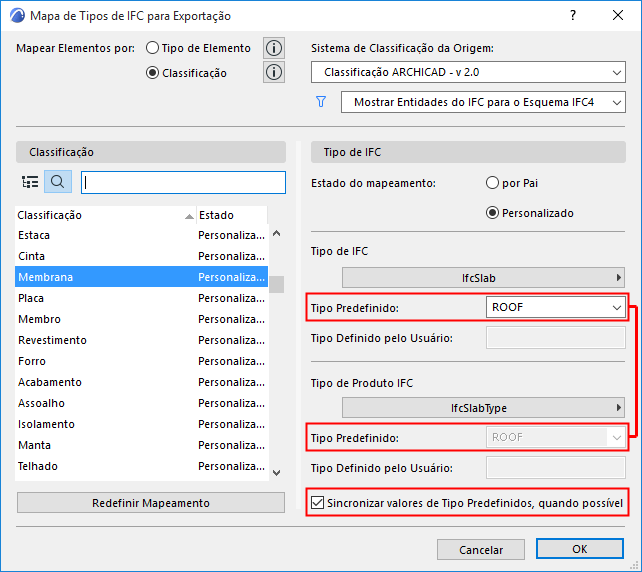Close the dialog window
The height and width of the screenshot is (572, 642).
click(x=618, y=16)
